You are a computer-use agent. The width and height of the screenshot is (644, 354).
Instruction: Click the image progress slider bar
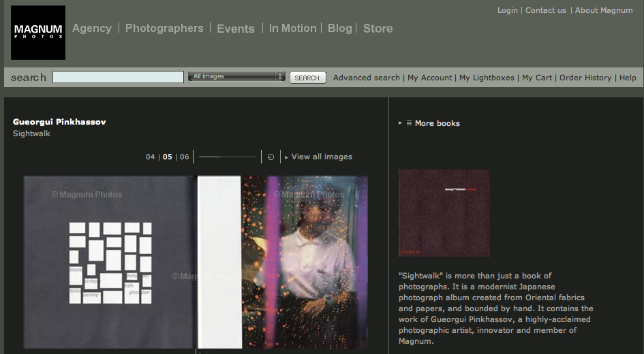click(x=227, y=157)
